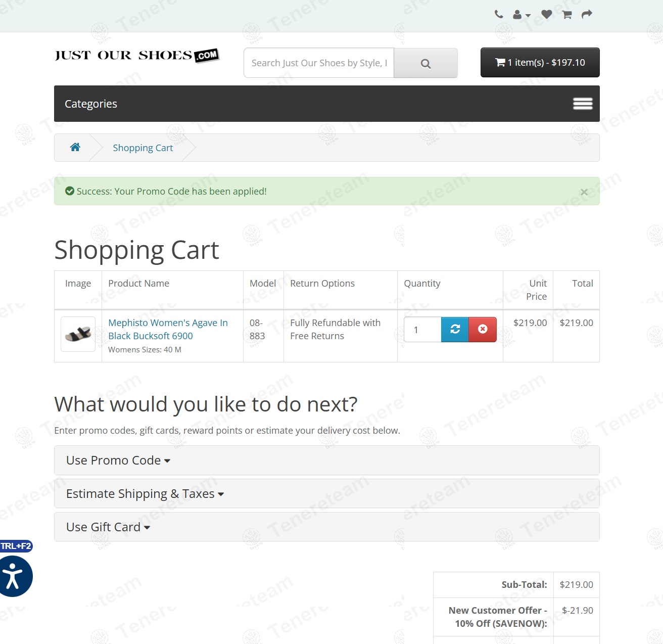The height and width of the screenshot is (644, 663).
Task: Click the green success checkmark icon
Action: (x=70, y=191)
